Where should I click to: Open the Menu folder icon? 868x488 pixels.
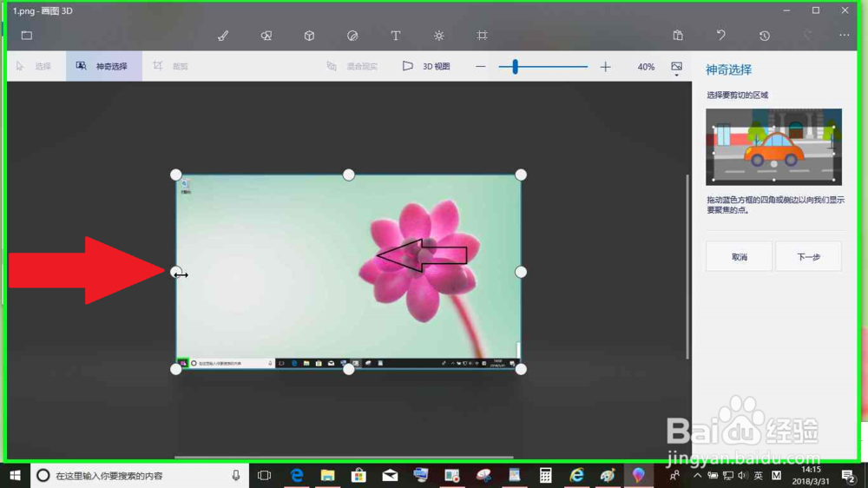(x=27, y=36)
